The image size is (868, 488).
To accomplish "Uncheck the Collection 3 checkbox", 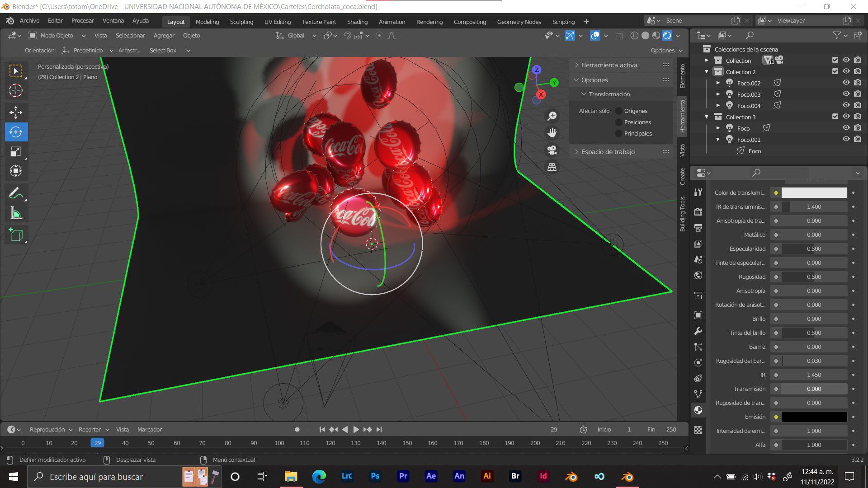I will pyautogui.click(x=835, y=117).
